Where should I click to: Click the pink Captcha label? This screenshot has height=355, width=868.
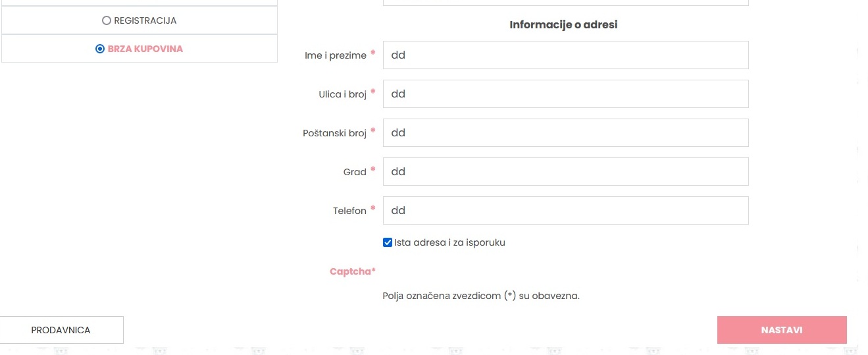point(352,271)
